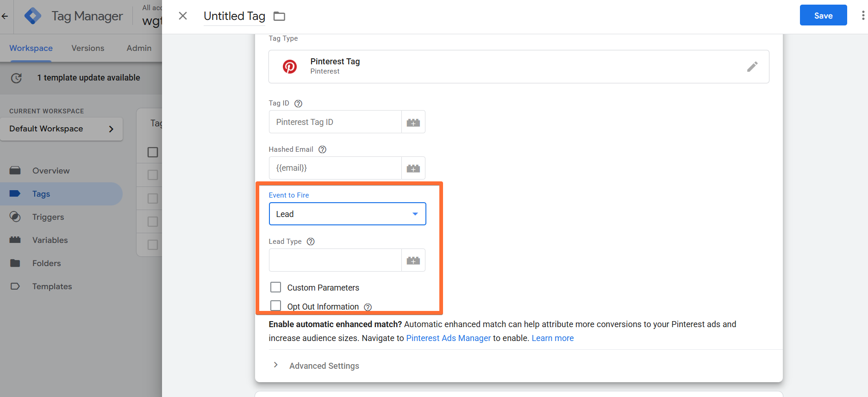Insert variable for the Tag ID field
This screenshot has height=397, width=868.
(413, 122)
